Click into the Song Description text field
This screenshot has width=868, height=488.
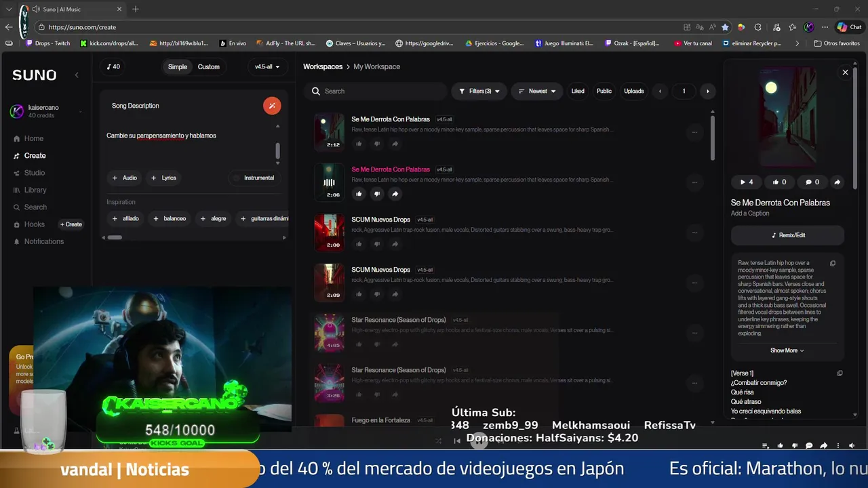(189, 144)
